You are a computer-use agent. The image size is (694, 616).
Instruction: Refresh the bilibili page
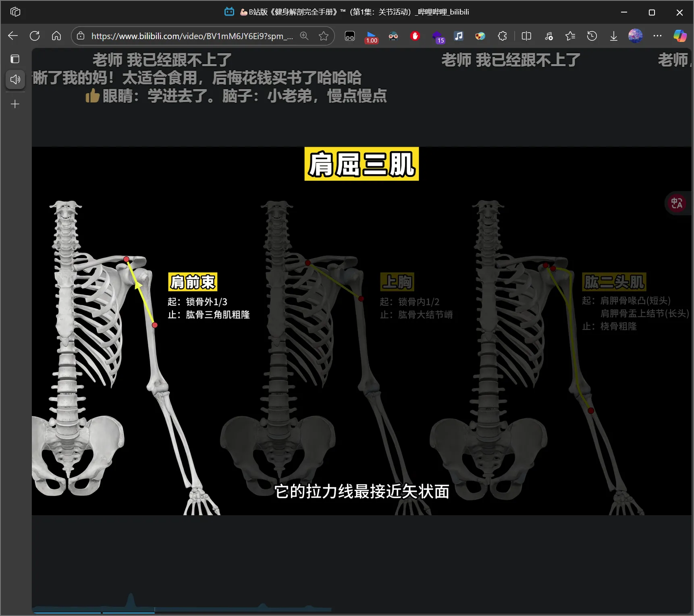point(35,36)
